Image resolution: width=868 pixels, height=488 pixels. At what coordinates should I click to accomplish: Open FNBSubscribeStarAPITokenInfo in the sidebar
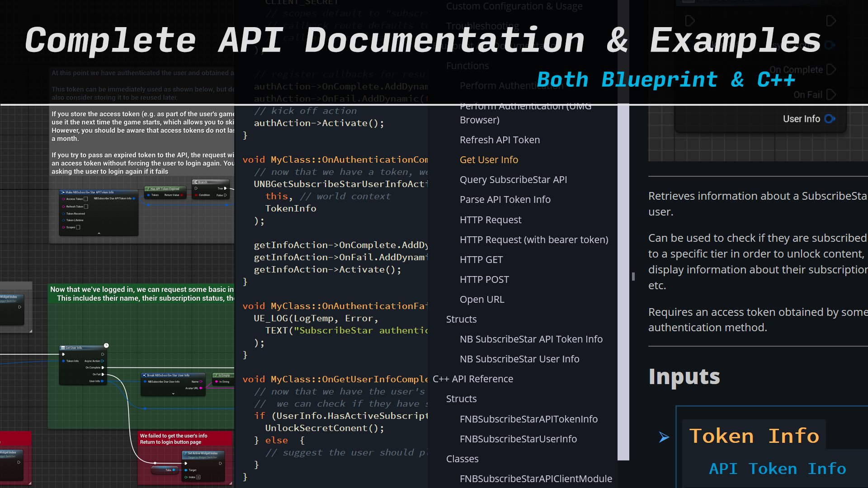click(x=528, y=419)
